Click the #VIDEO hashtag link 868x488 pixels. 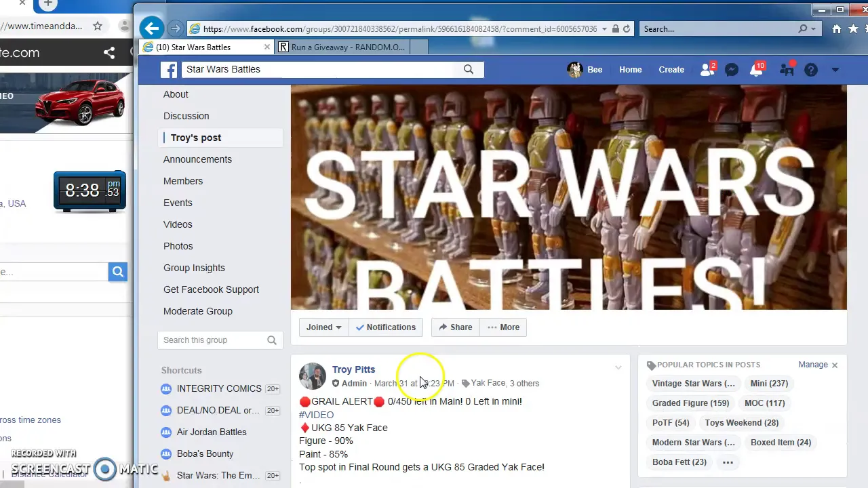(x=316, y=415)
